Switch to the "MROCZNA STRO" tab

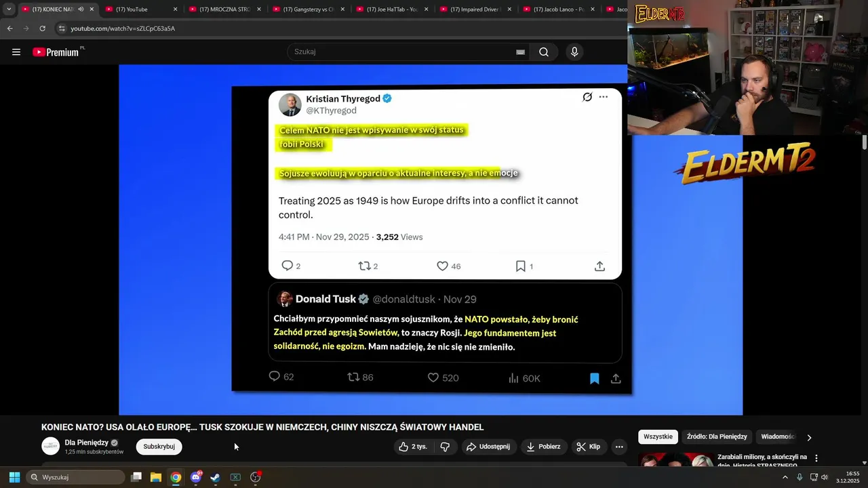point(224,9)
